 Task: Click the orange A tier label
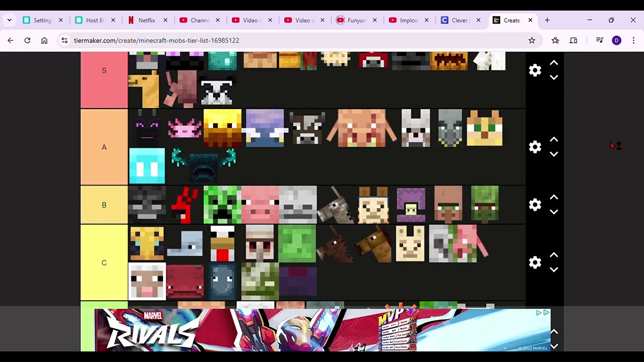point(104,147)
